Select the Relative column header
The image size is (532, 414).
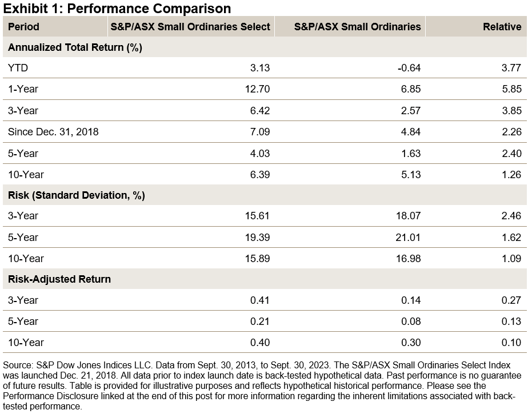tap(502, 27)
